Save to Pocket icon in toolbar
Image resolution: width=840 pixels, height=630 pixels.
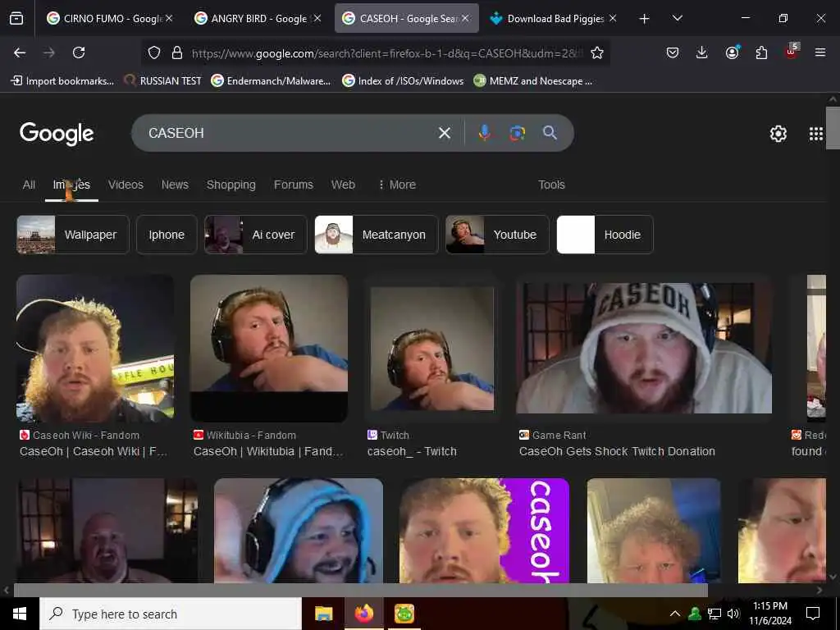click(x=673, y=52)
